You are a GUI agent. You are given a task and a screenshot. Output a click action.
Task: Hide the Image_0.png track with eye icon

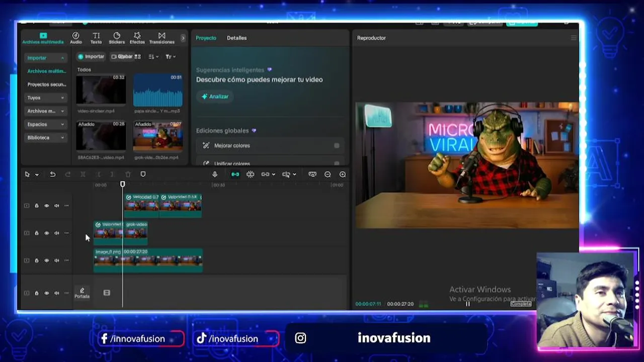46,260
